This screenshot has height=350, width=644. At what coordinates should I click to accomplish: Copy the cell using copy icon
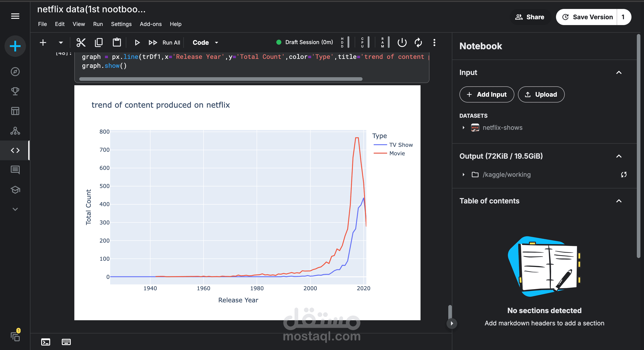tap(99, 43)
